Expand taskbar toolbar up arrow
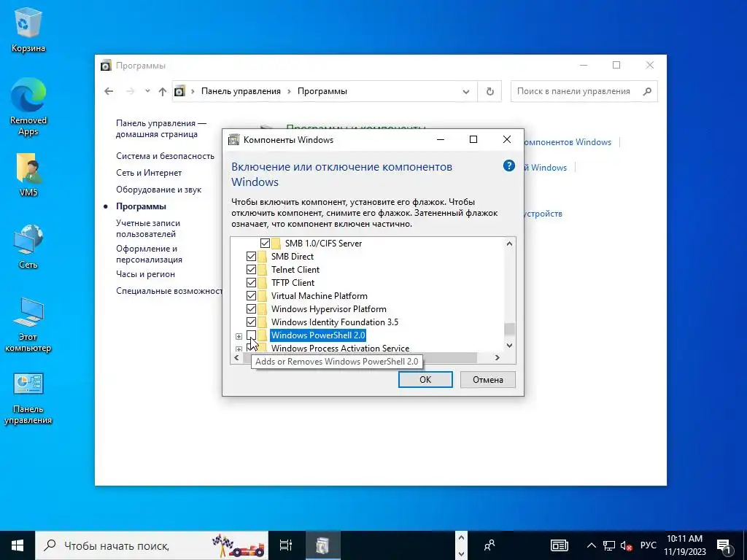 tap(461, 537)
